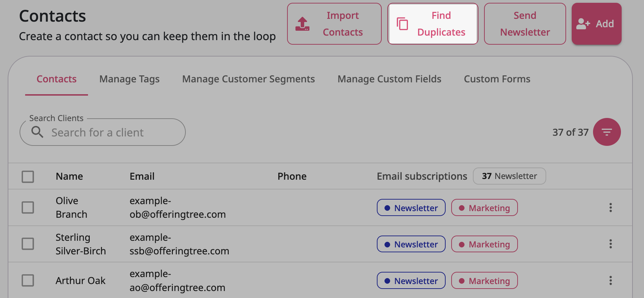Click the search magnifier icon
Screen dimensions: 644x298
[x=37, y=132]
